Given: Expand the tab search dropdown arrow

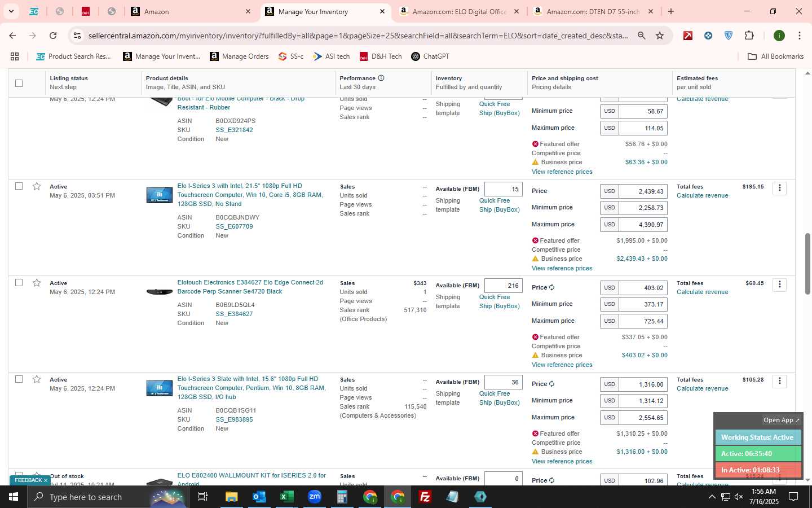Looking at the screenshot, I should 11,11.
